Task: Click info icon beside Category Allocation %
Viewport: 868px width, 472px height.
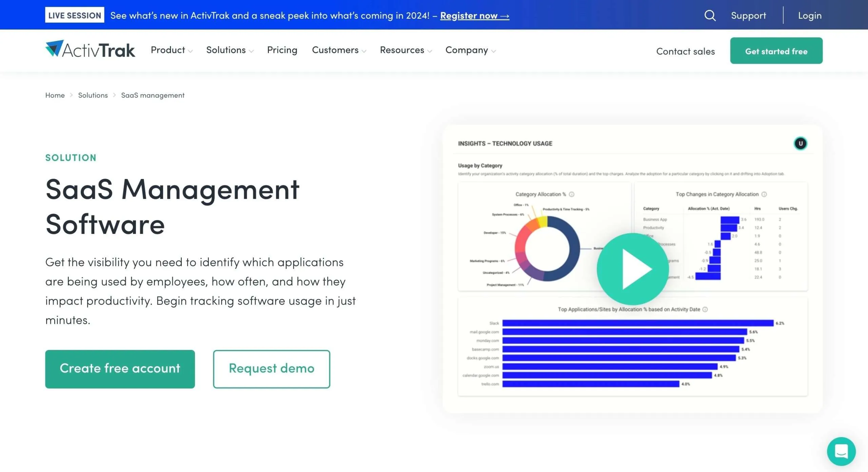Action: click(x=572, y=194)
